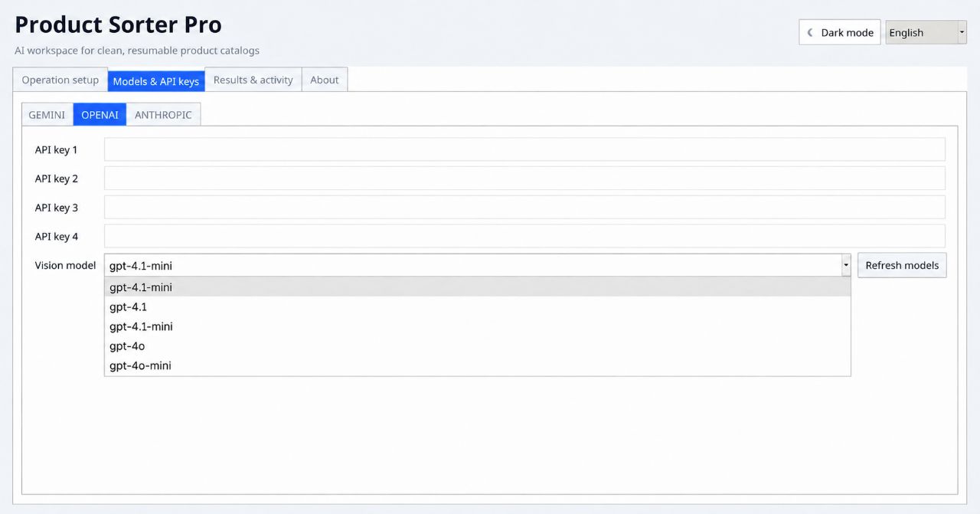Collapse the Vision model dropdown arrow

pos(846,265)
